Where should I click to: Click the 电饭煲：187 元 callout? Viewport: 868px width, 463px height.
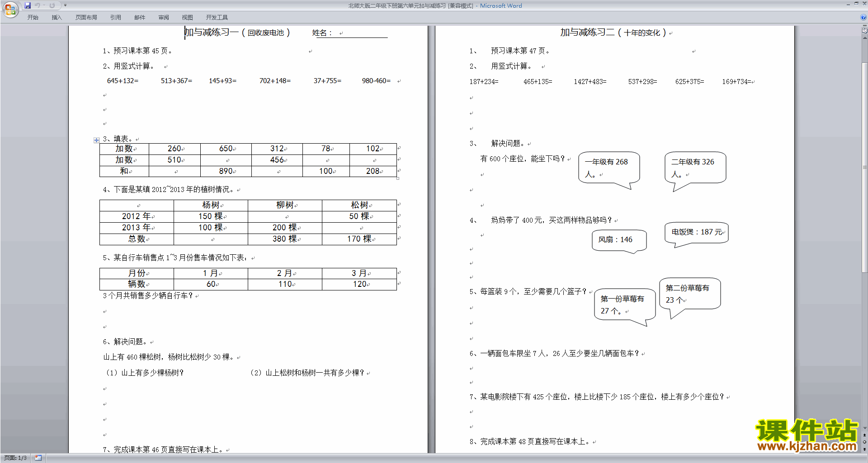click(696, 232)
